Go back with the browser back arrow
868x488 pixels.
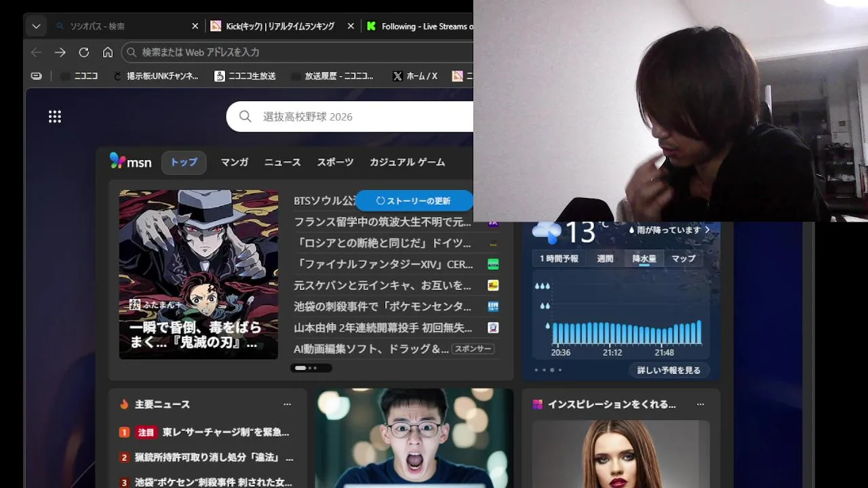coord(36,52)
